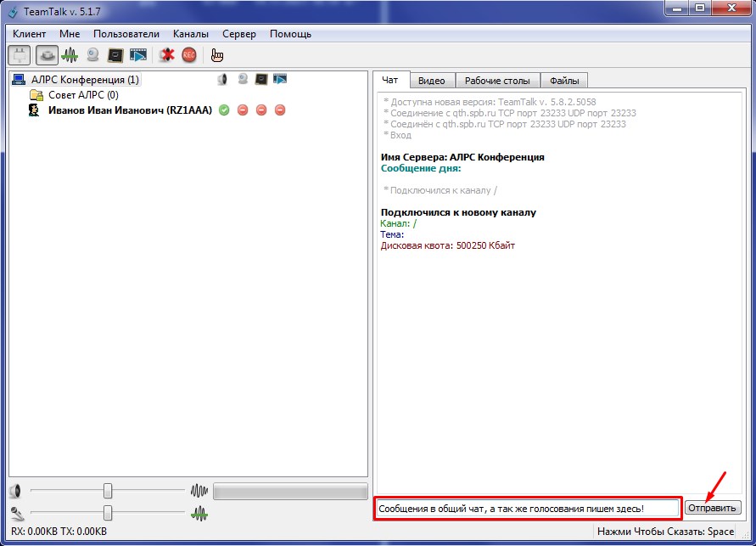Image resolution: width=756 pixels, height=546 pixels.
Task: Switch to the Видео tab
Action: pyautogui.click(x=431, y=81)
